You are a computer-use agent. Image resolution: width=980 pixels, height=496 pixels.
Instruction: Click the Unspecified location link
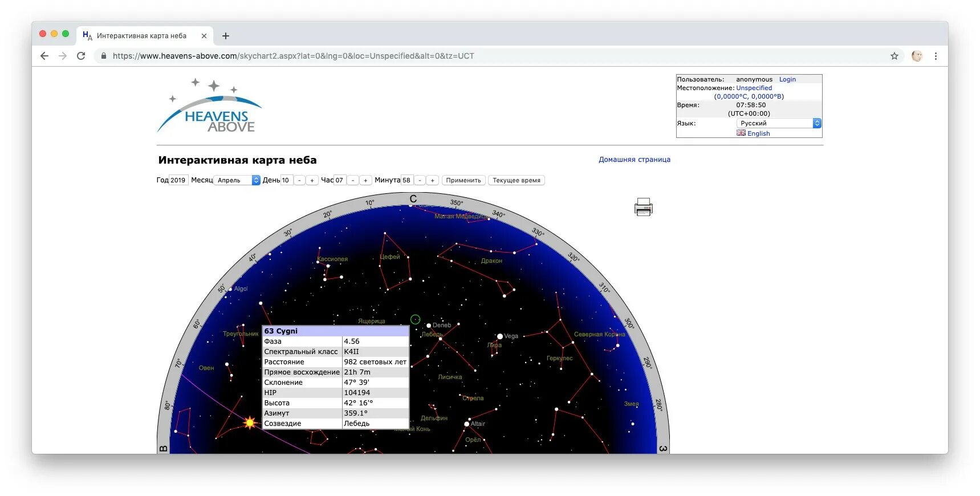tap(754, 88)
